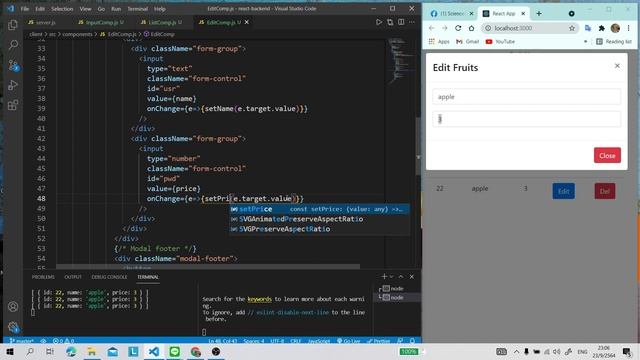
Task: Bookmark this page with the star icon
Action: click(572, 28)
